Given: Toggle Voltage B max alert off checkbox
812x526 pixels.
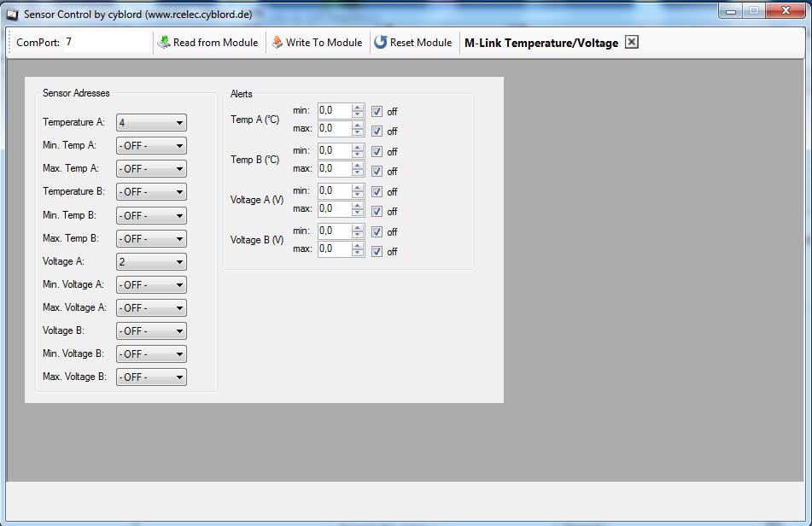Looking at the screenshot, I should coord(377,251).
